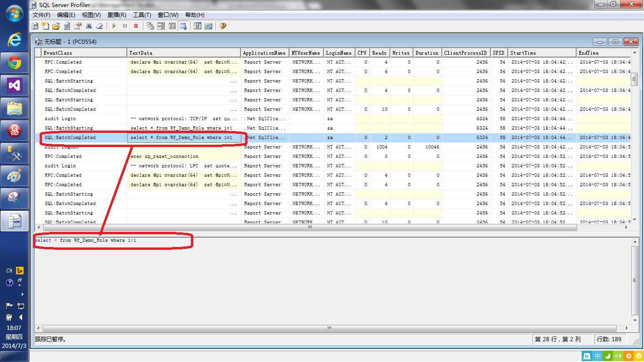Screen dimensions: 644x362
Task: Click the ClientProcessID column header
Action: pos(466,53)
